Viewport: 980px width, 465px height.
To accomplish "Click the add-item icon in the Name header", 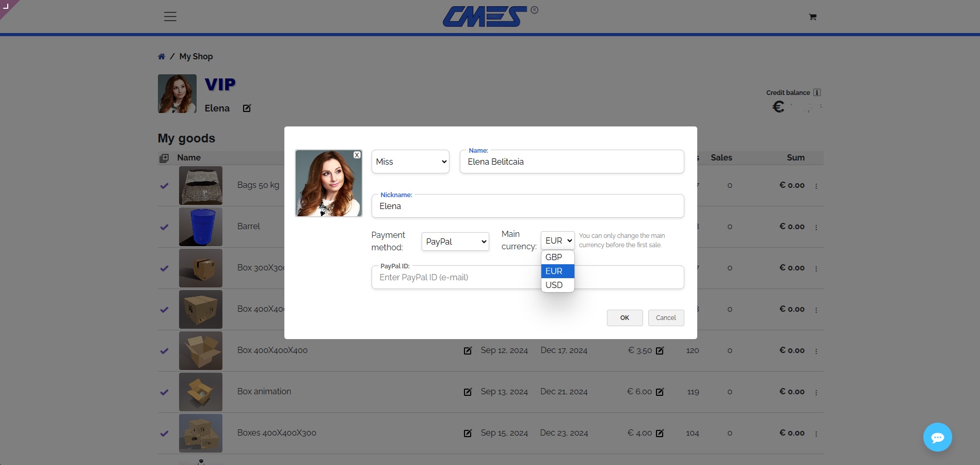I will (x=164, y=158).
